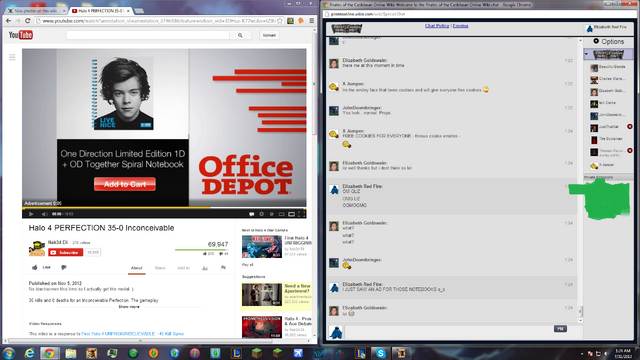Open Halo 4 Pros & Ace Debate thumbnail

coord(262,327)
